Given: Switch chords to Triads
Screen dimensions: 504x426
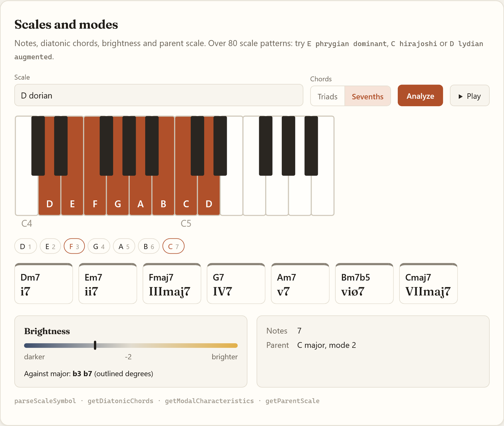Looking at the screenshot, I should 328,96.
